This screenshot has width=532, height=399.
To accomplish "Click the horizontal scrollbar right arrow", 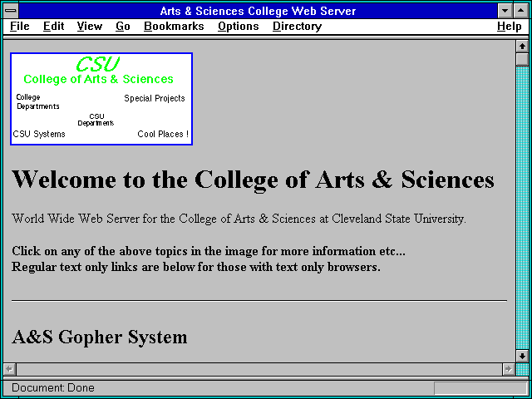I will 508,369.
